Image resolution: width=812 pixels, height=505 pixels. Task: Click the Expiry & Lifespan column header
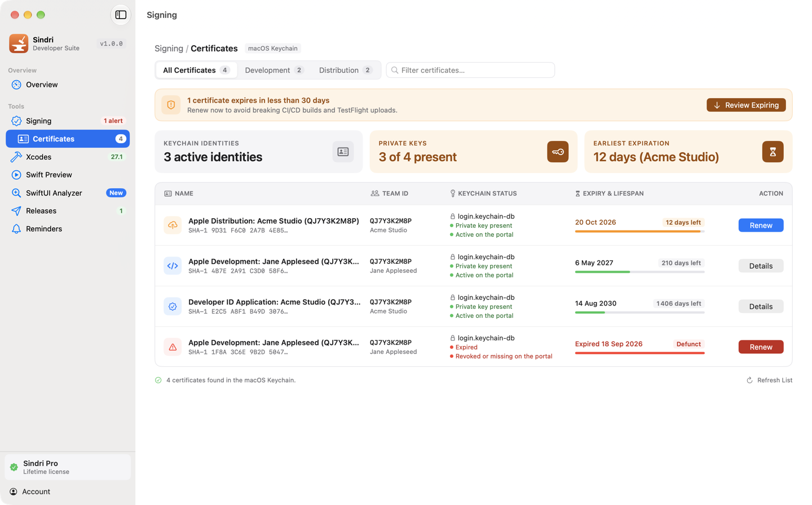point(609,193)
